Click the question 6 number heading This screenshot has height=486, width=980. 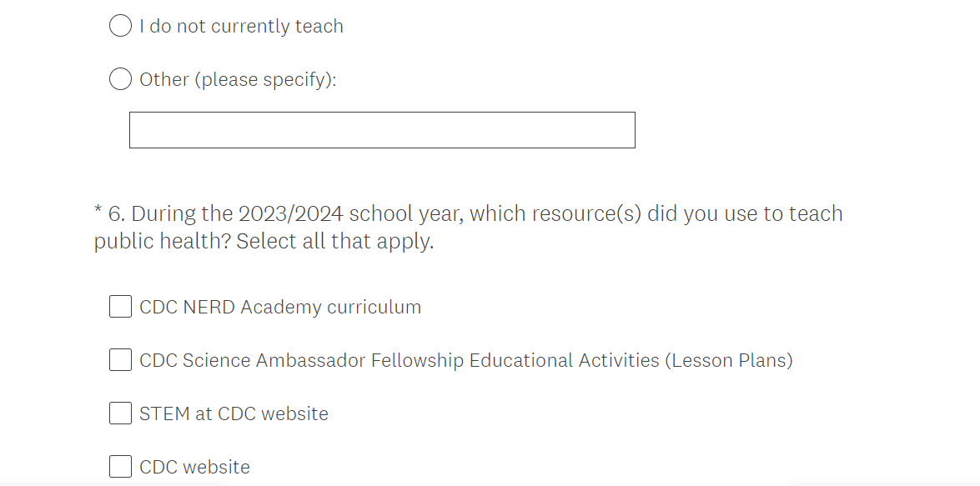tap(116, 214)
